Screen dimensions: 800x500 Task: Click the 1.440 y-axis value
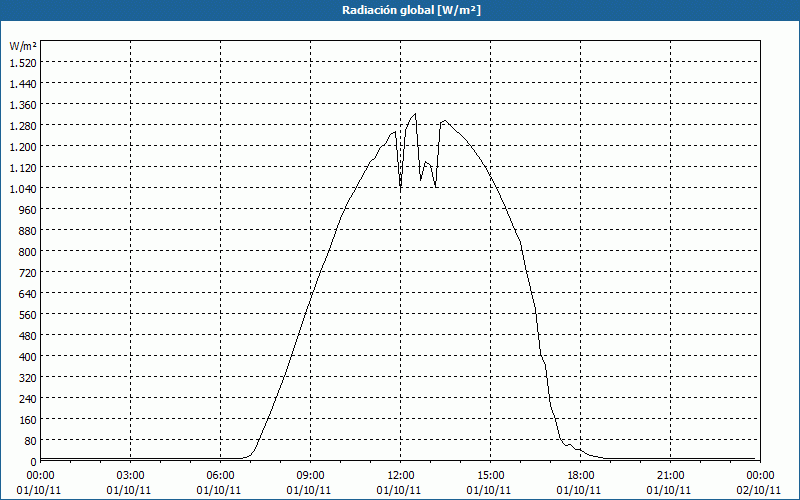[23, 83]
